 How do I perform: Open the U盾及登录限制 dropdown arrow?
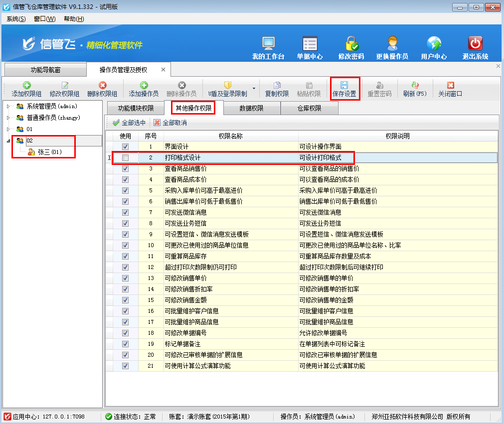254,89
